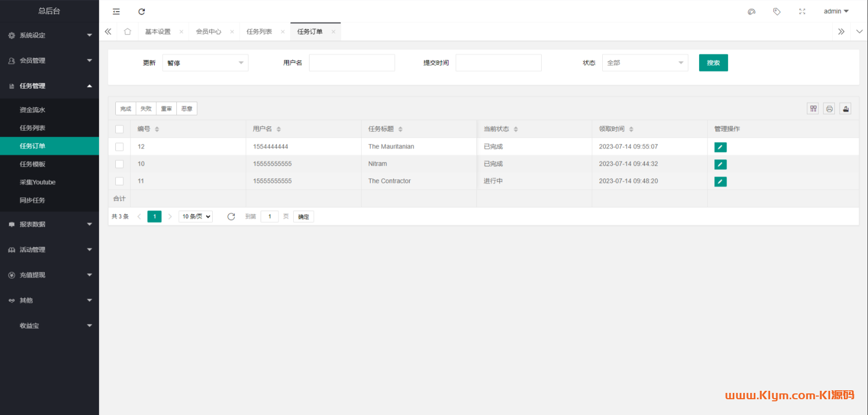The width and height of the screenshot is (868, 415).
Task: Click the 用户名 search input field
Action: (352, 63)
